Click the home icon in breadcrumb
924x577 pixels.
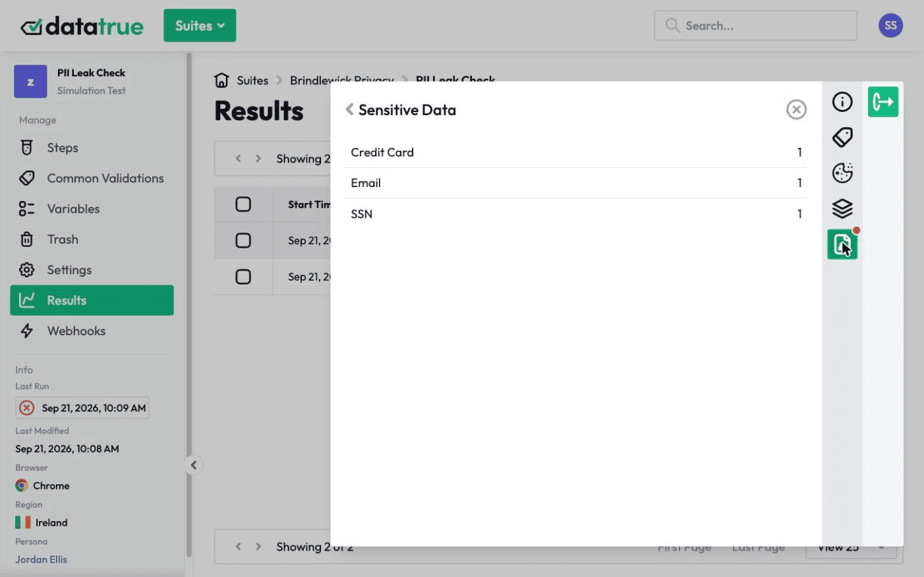click(x=221, y=80)
